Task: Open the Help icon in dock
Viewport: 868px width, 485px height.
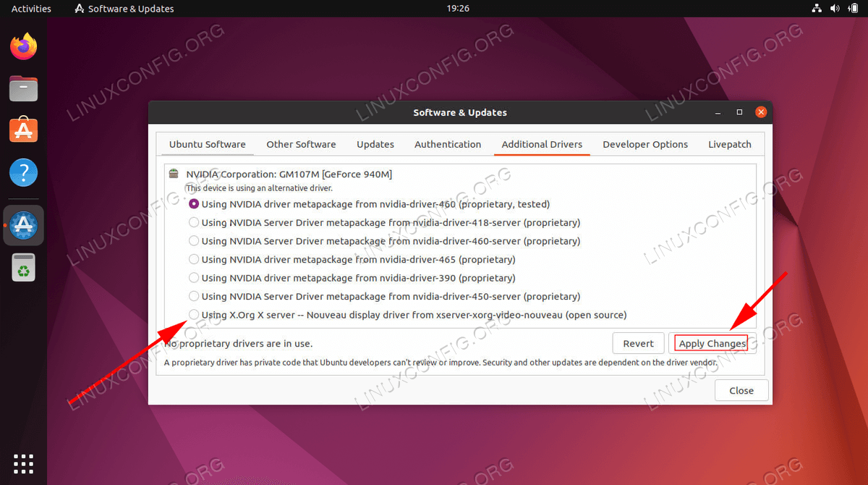Action: (x=24, y=173)
